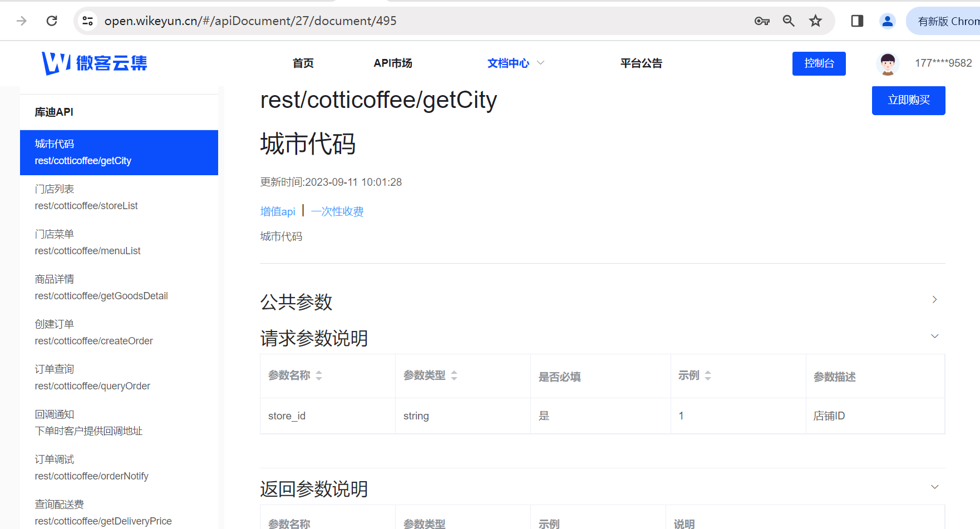Open 文档中心 dropdown menu
The width and height of the screenshot is (980, 529).
point(515,63)
